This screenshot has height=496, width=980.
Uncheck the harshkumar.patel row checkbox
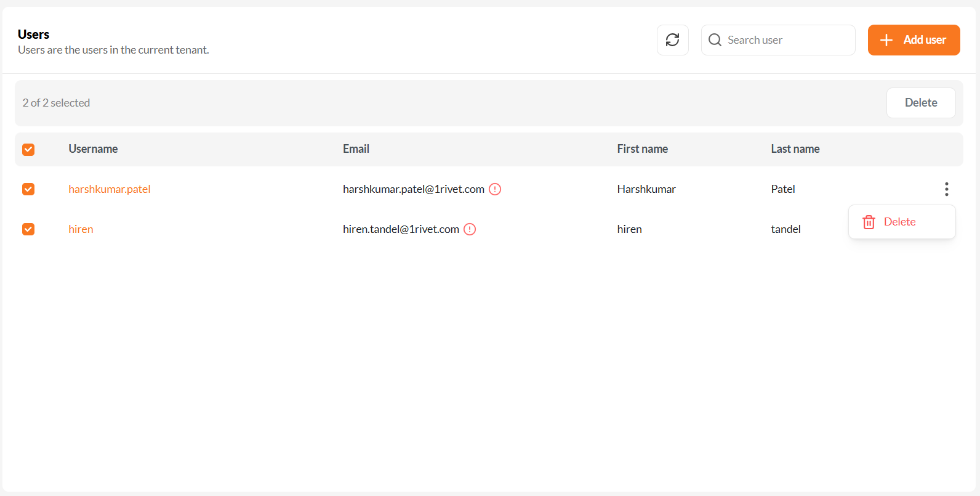pos(28,189)
